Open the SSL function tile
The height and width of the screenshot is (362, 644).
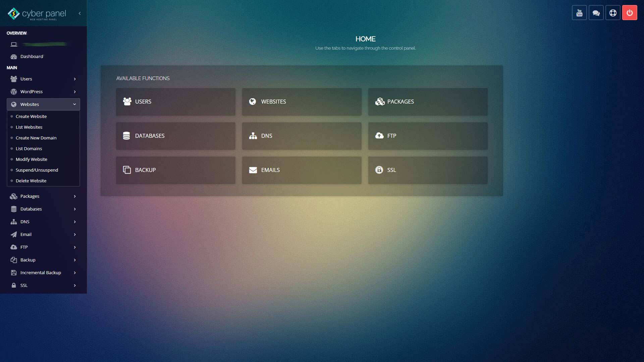[428, 170]
